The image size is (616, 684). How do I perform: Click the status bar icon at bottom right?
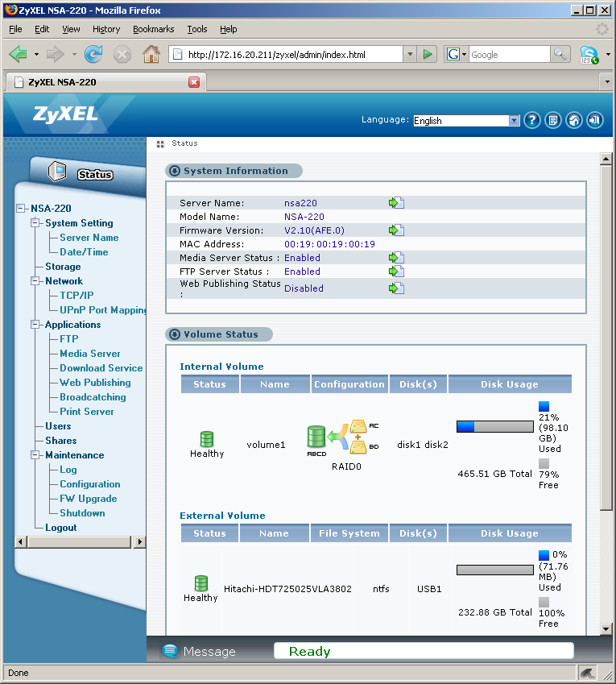pos(587,673)
